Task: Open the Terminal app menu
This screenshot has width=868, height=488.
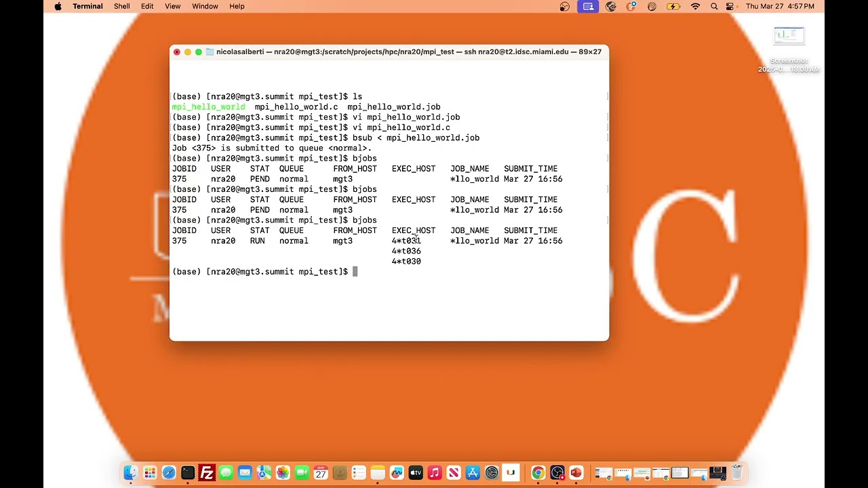Action: pyautogui.click(x=87, y=6)
